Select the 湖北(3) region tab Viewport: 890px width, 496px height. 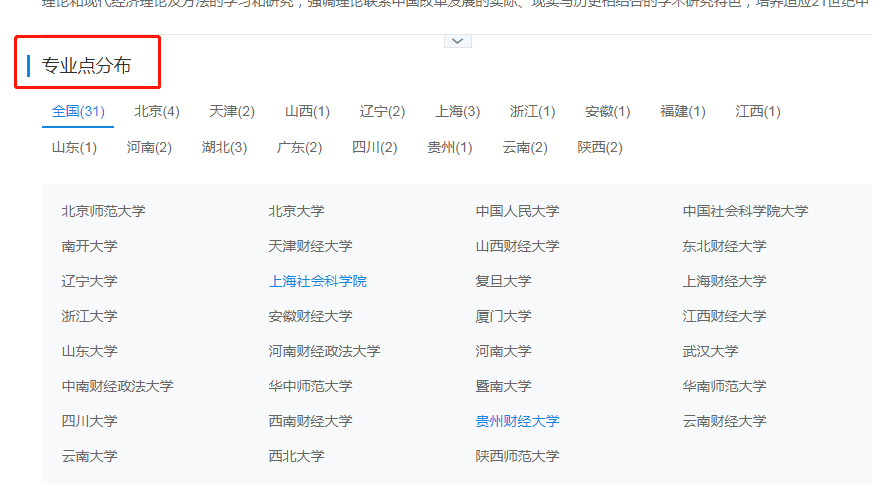pyautogui.click(x=224, y=148)
